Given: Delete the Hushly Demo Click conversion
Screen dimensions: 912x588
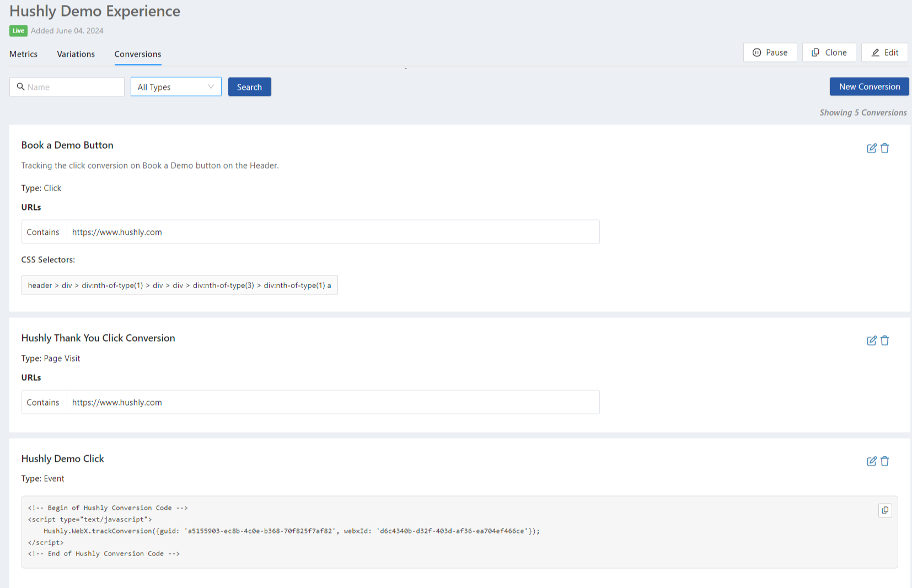Looking at the screenshot, I should (884, 461).
